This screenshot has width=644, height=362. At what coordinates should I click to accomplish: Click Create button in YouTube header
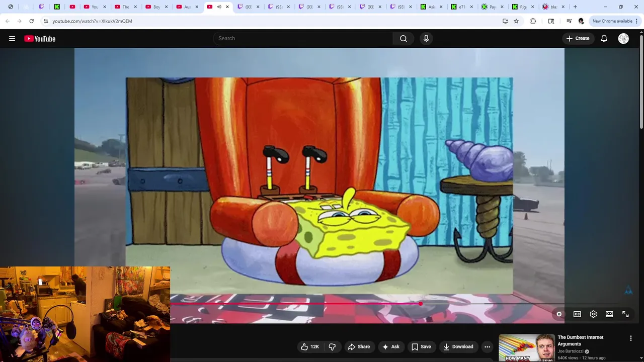(578, 39)
